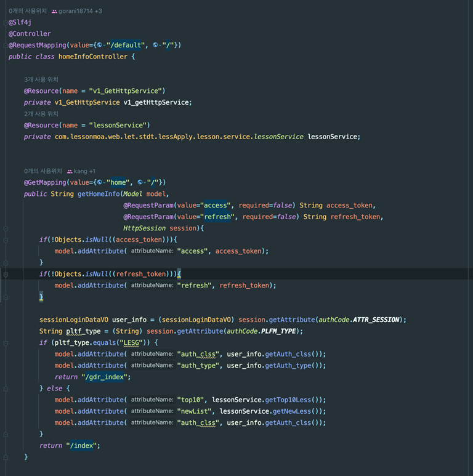Screen dimensions: 473x476
Task: Open class usages hint above @Slf4j
Action: [28, 11]
